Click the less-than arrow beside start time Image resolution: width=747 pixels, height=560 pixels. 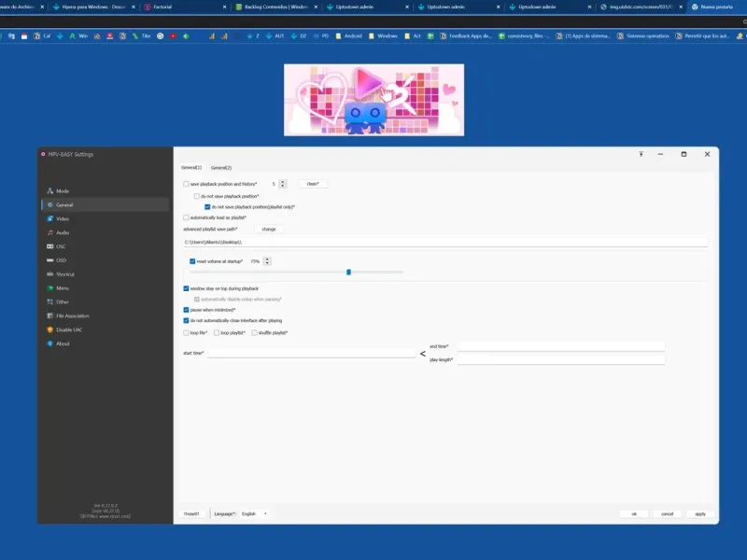(x=423, y=354)
